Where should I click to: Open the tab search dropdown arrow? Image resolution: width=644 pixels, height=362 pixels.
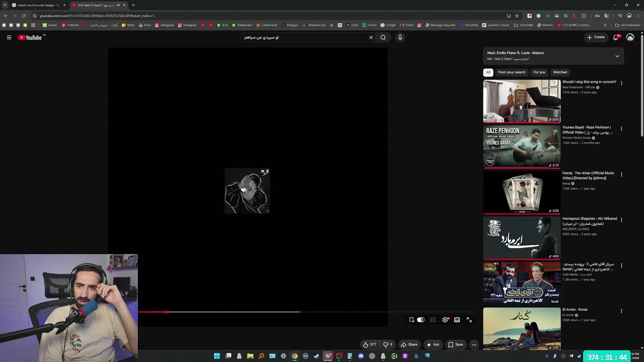point(5,5)
